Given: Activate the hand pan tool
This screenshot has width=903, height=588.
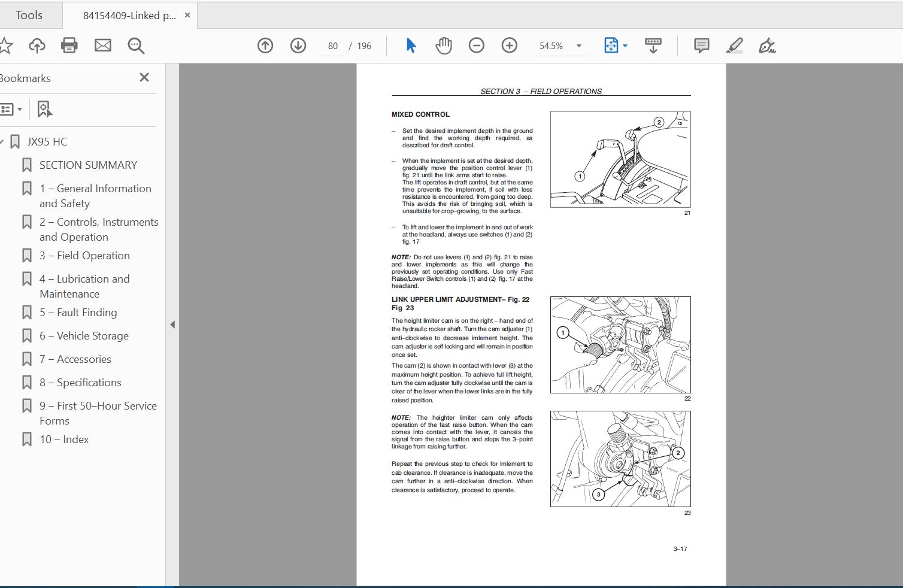Looking at the screenshot, I should click(444, 46).
